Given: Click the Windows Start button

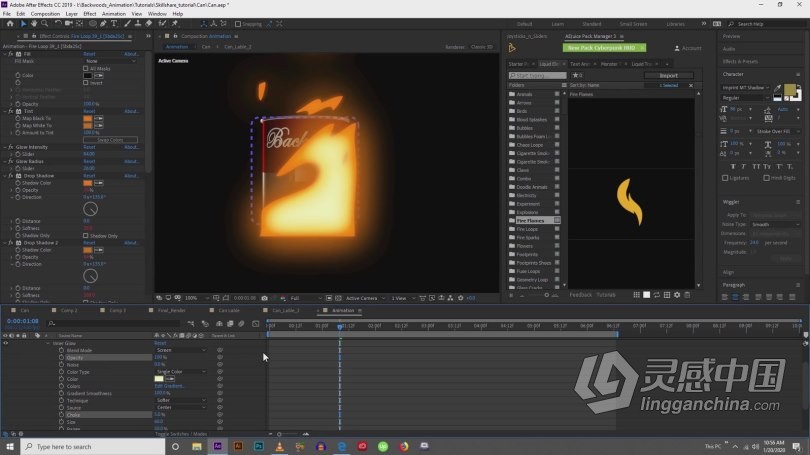Looking at the screenshot, I should 10,446.
